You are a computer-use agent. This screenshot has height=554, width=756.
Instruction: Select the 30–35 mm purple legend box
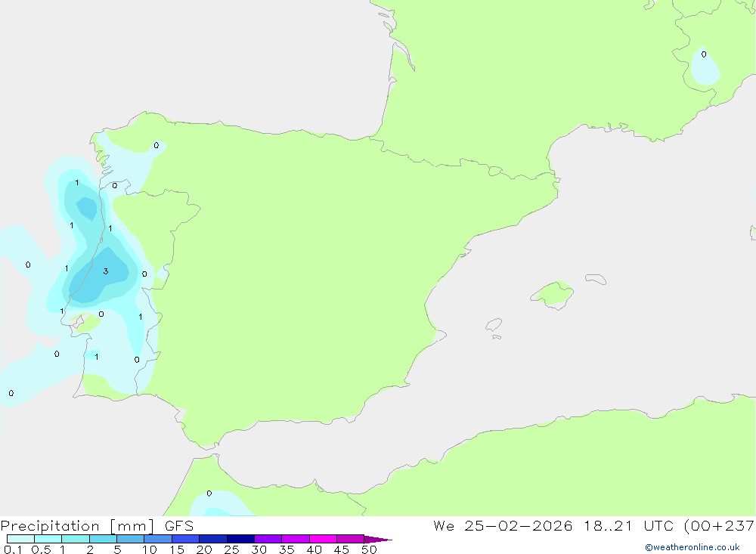click(268, 539)
